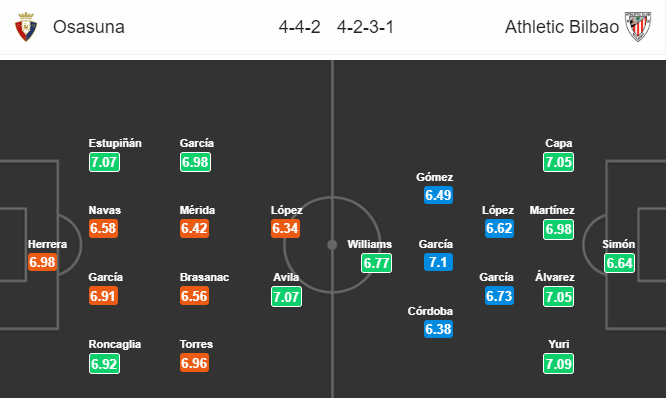Click the 4-2-3-1 formation label
Image resolution: width=666 pixels, height=398 pixels.
365,27
